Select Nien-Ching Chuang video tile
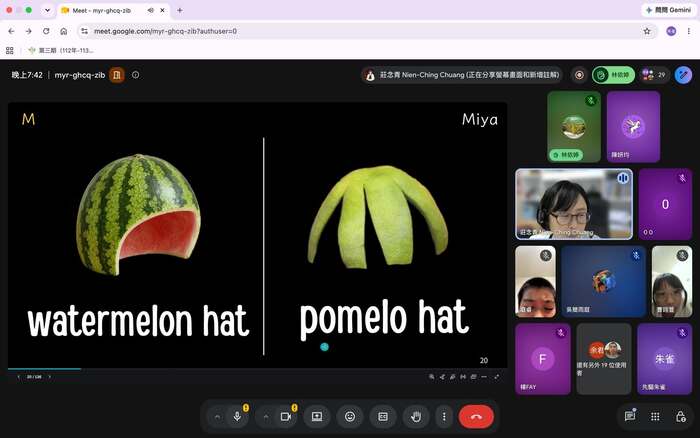Image resolution: width=700 pixels, height=438 pixels. coord(574,204)
